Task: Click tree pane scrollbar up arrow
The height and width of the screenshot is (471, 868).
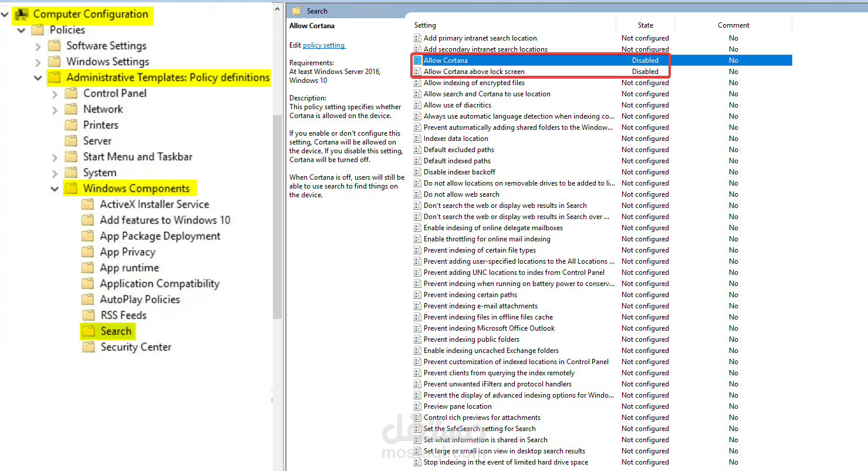Action: [278, 8]
